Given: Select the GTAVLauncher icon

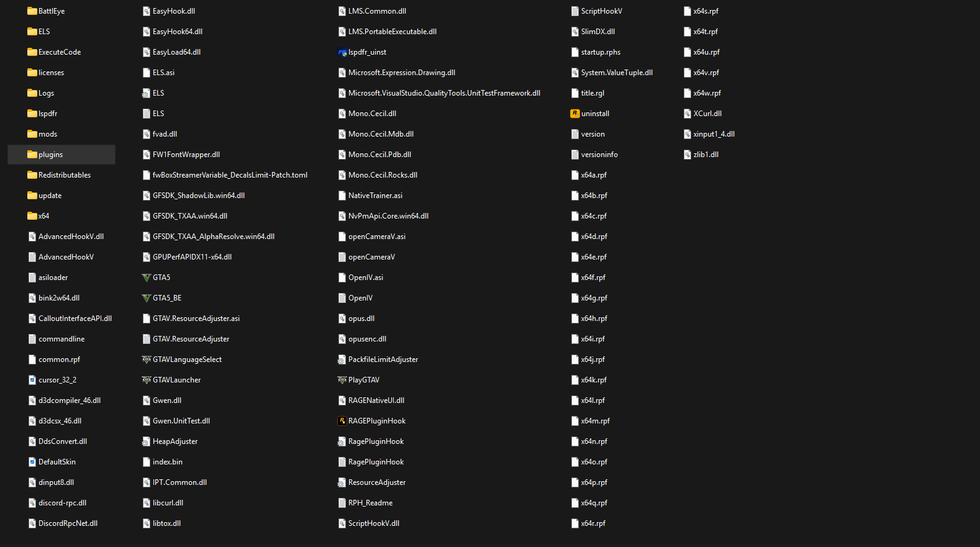Looking at the screenshot, I should 147,380.
